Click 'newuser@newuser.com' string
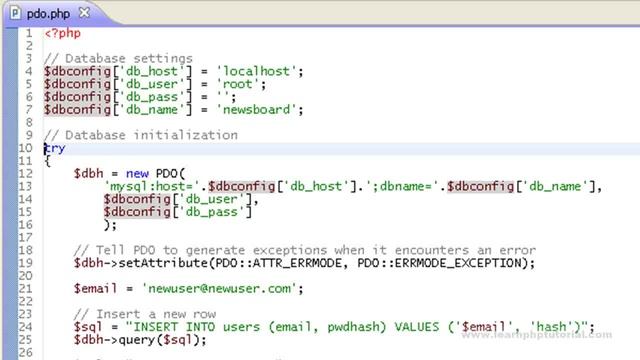640x360 pixels. coord(219,289)
